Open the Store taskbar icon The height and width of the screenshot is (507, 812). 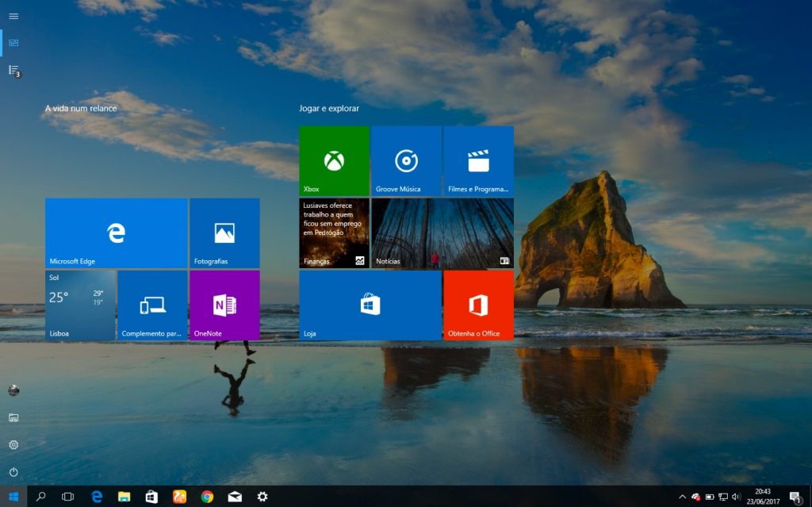151,497
